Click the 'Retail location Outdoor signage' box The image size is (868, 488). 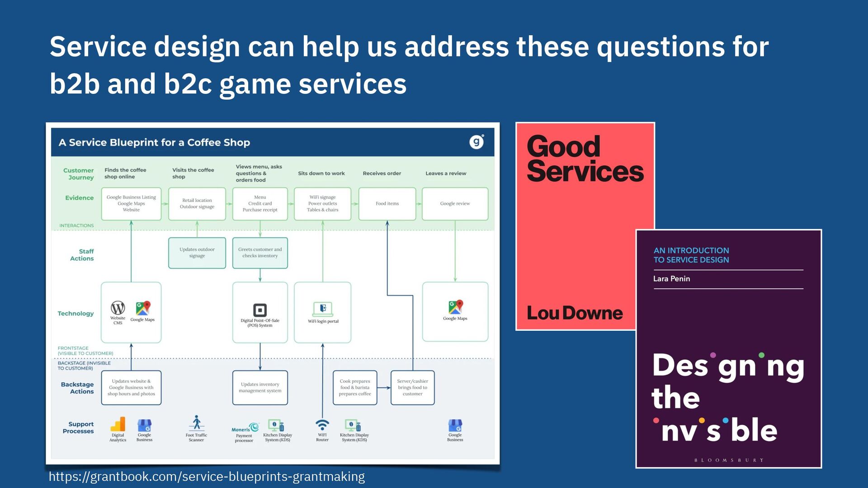pyautogui.click(x=197, y=204)
